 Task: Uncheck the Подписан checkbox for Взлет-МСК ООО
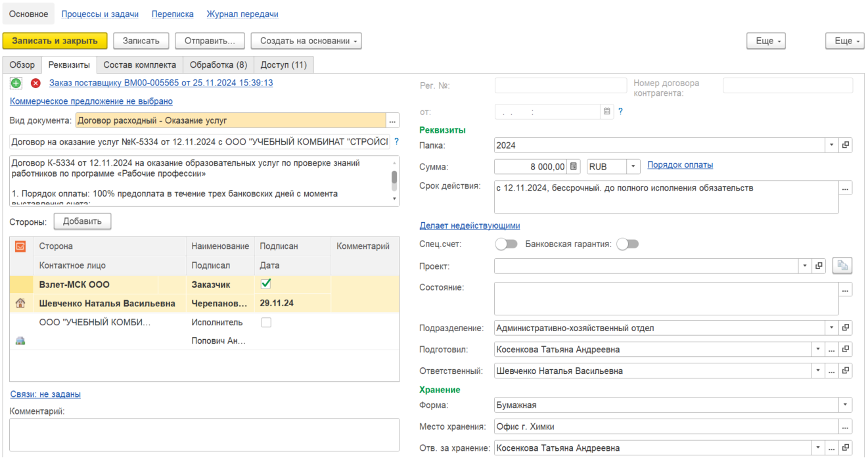pos(266,284)
